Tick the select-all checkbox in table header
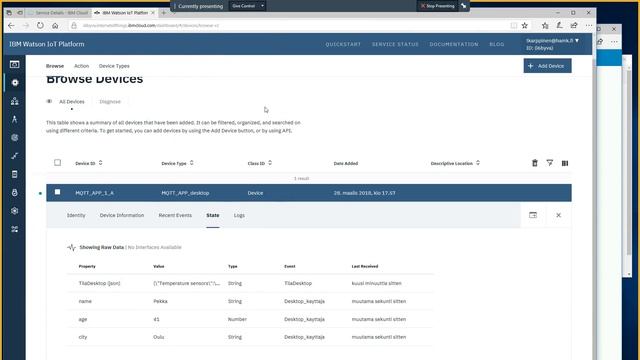This screenshot has width=640, height=360. coord(58,162)
